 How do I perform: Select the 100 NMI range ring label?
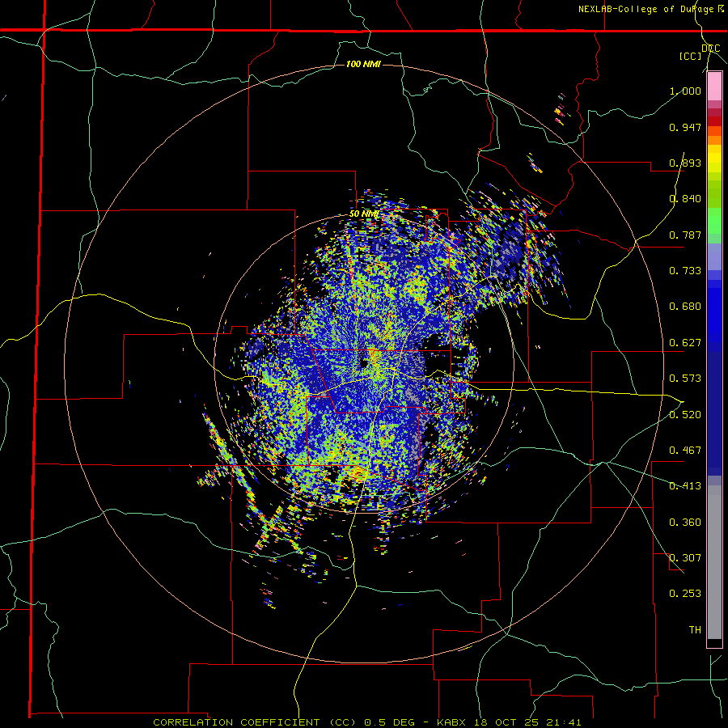point(363,64)
